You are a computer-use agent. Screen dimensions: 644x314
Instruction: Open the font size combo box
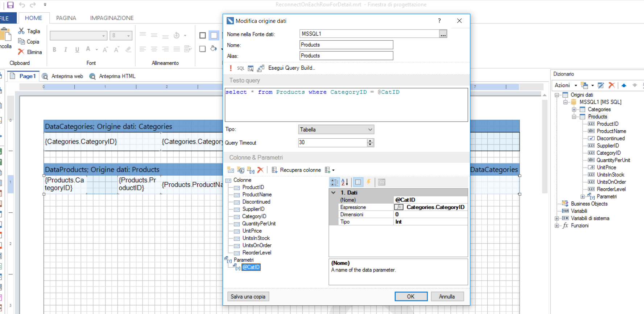[x=121, y=36]
